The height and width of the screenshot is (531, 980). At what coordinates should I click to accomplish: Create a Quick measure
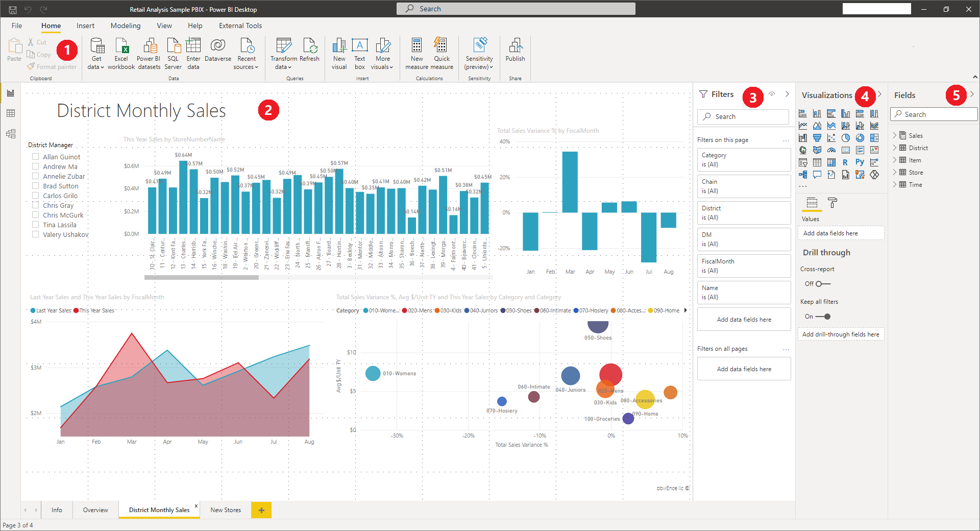pos(442,53)
